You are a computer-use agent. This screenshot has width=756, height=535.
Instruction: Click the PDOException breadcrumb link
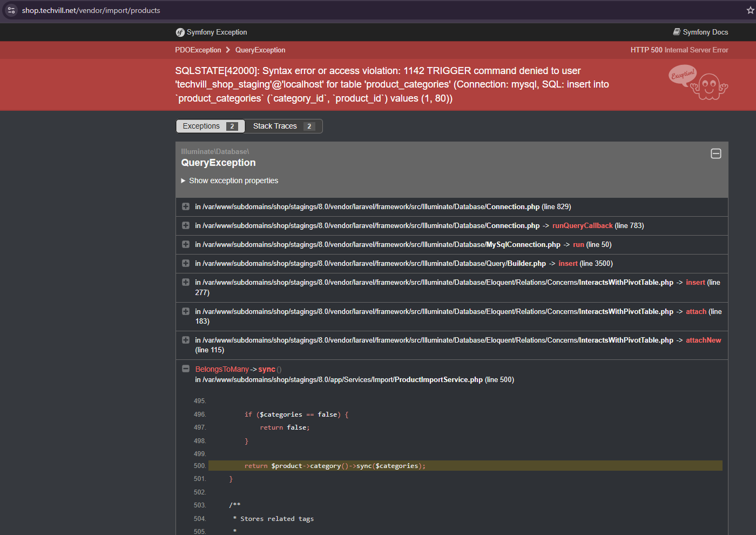click(198, 50)
